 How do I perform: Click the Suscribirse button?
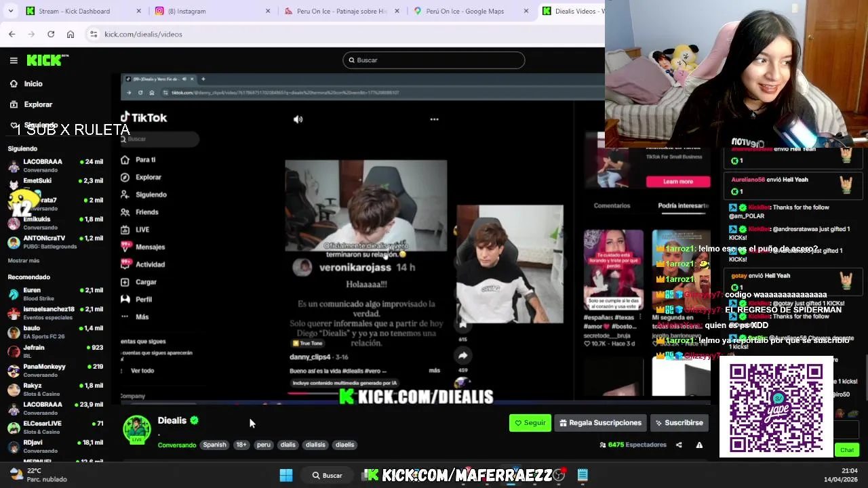(679, 423)
